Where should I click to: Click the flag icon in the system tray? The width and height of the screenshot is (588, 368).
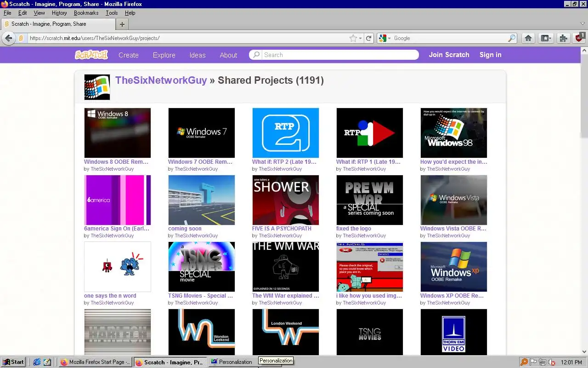[533, 362]
